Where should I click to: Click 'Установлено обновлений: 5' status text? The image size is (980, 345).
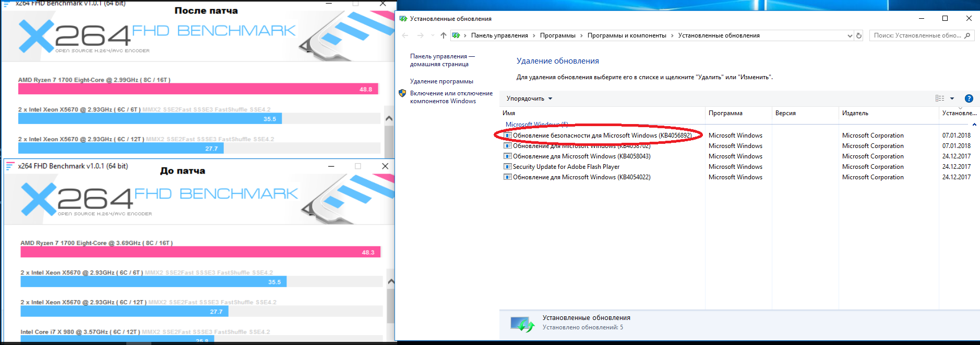click(x=582, y=327)
